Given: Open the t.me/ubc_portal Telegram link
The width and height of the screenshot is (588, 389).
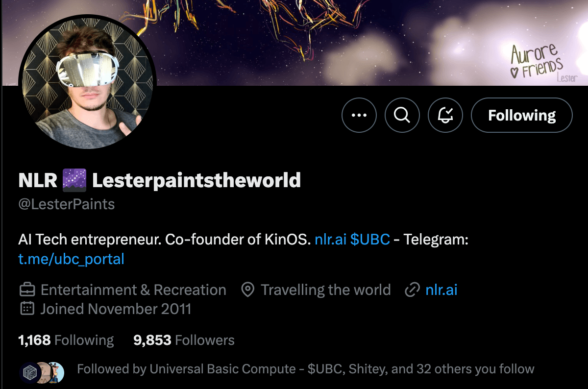Looking at the screenshot, I should (x=71, y=259).
